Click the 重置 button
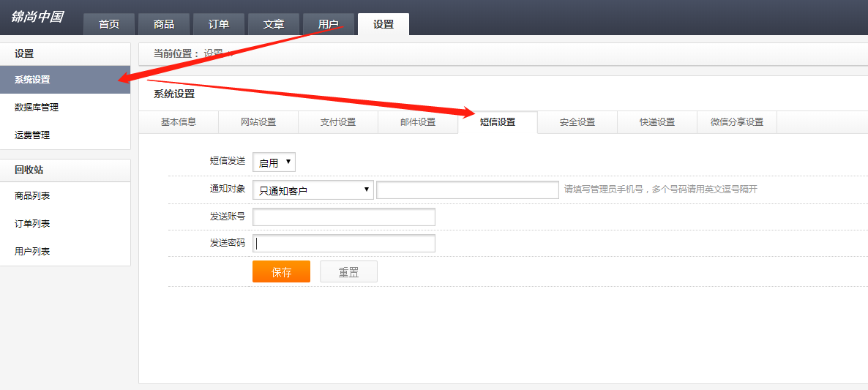Image resolution: width=868 pixels, height=390 pixels. 348,272
